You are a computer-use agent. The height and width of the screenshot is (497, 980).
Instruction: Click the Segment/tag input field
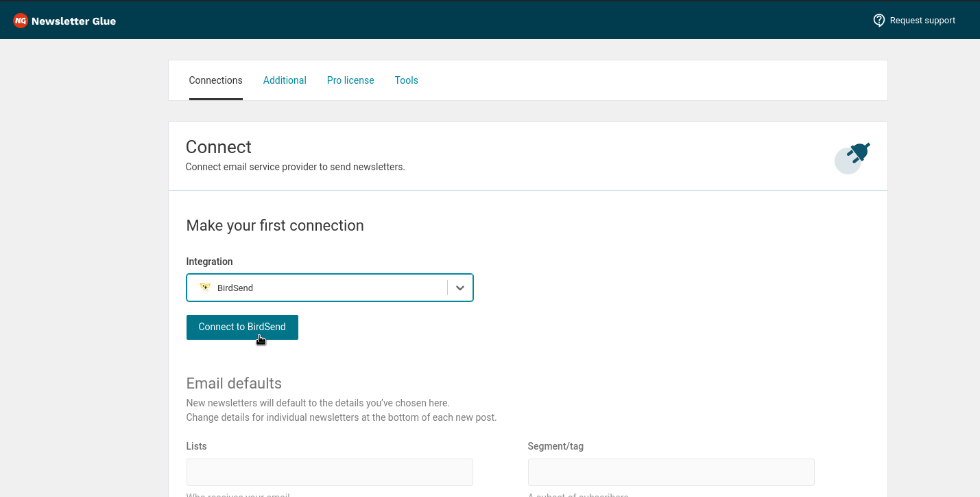[671, 472]
